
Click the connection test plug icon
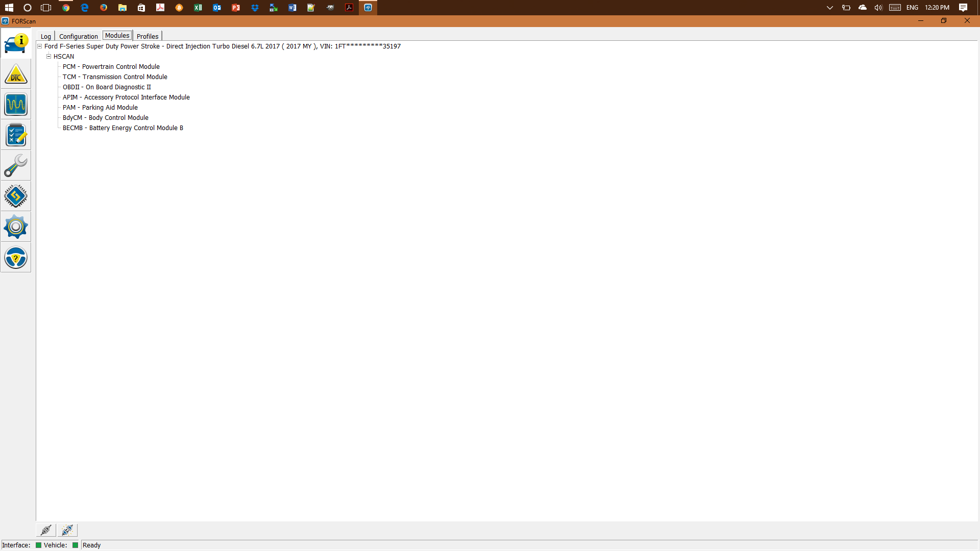coord(67,530)
